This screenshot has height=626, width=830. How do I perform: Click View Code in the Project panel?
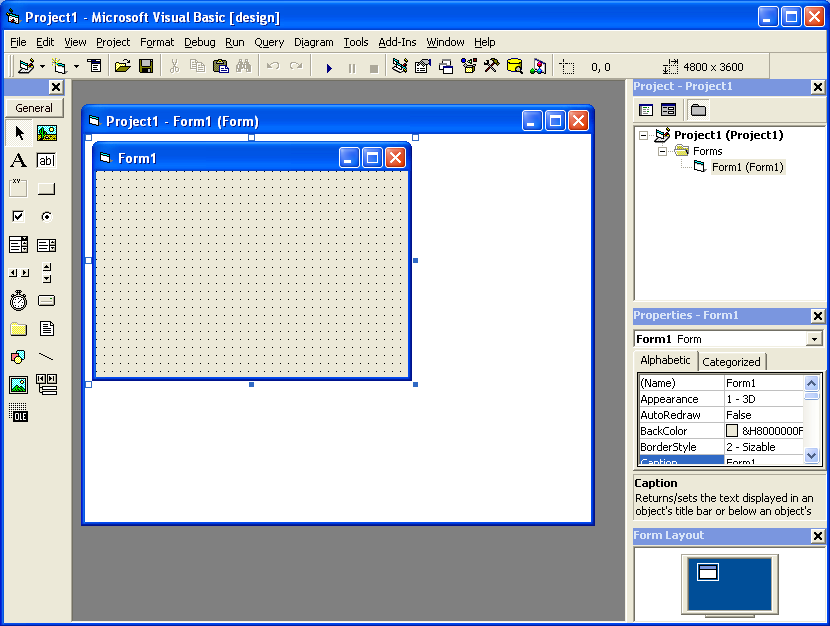646,110
